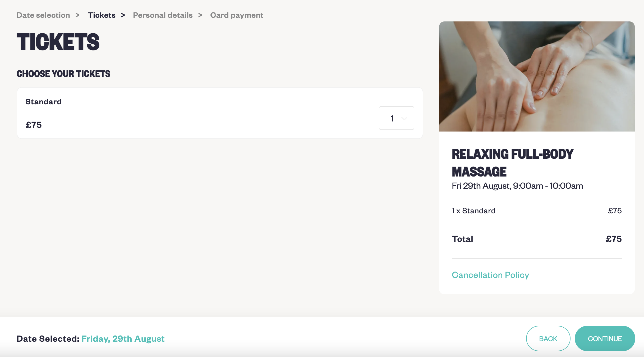Open the Standard ticket quantity dropdown
The height and width of the screenshot is (357, 644).
[396, 118]
